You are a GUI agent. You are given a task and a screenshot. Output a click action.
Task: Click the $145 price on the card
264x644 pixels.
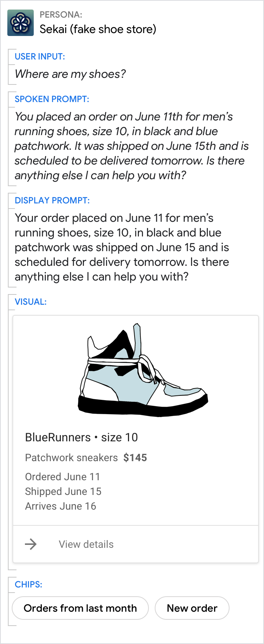135,457
